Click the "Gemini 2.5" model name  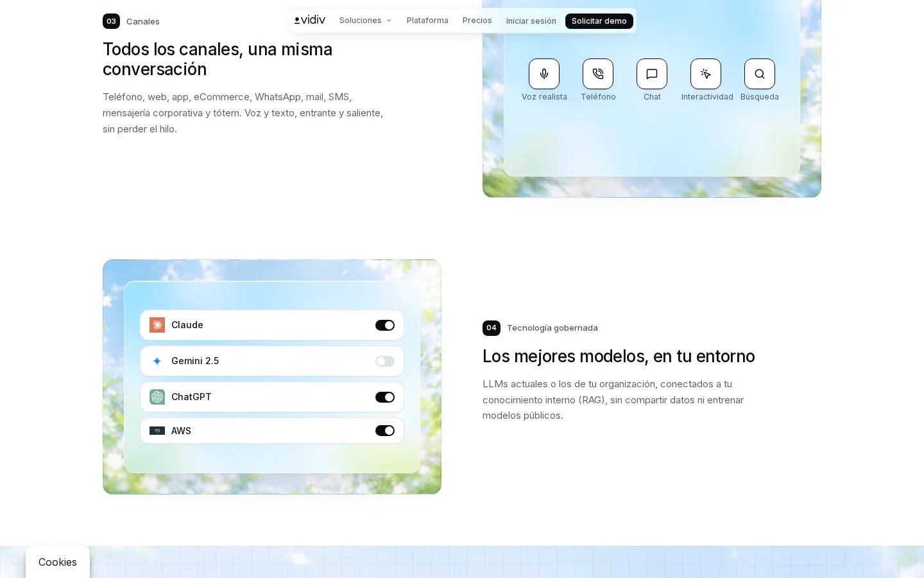coord(195,361)
